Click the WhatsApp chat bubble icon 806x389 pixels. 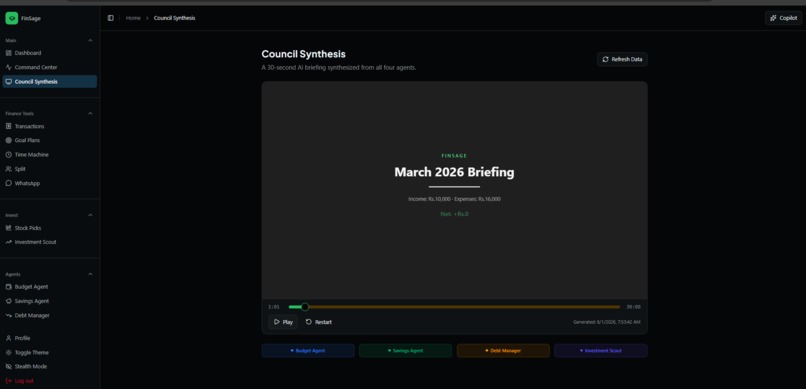pyautogui.click(x=8, y=183)
